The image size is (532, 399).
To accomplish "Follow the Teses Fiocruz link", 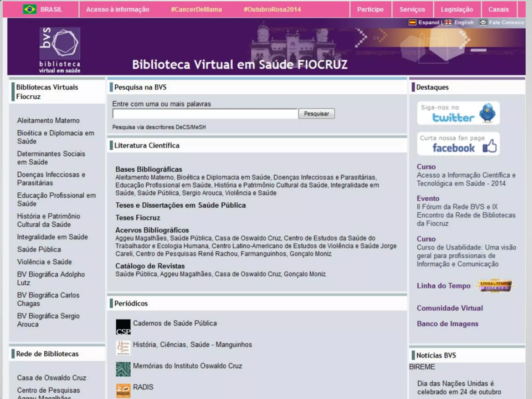I will tap(138, 218).
